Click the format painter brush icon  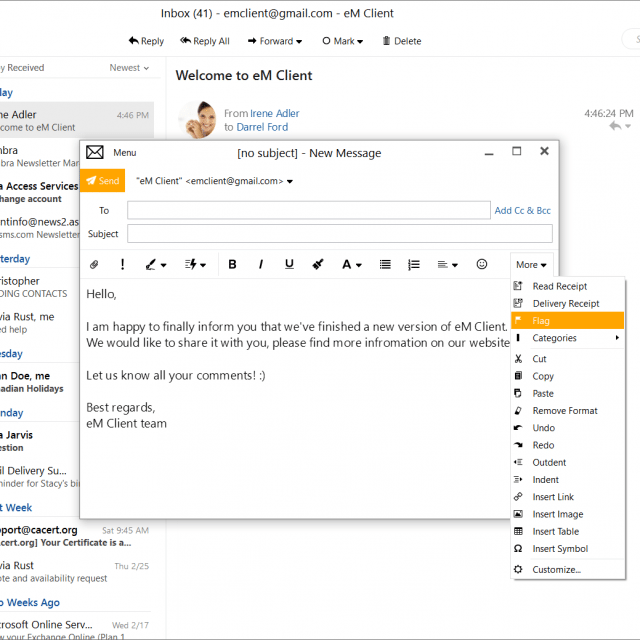(x=318, y=264)
